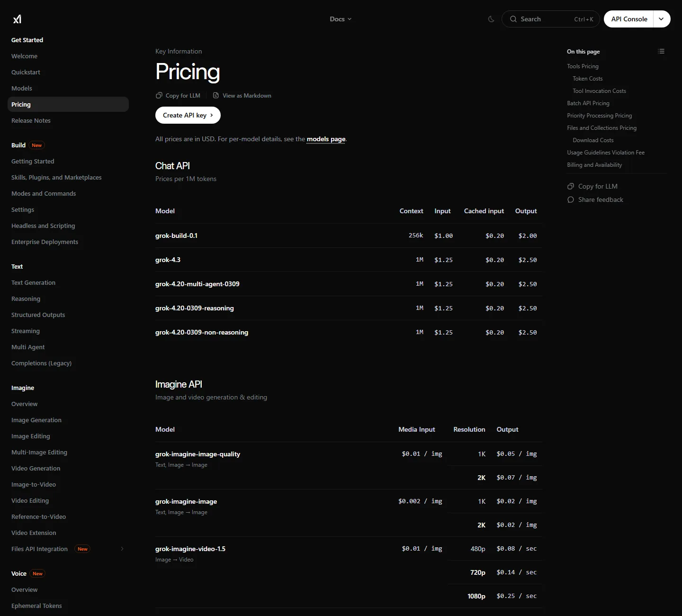
Task: Expand the API Console dropdown arrow
Action: pos(662,19)
